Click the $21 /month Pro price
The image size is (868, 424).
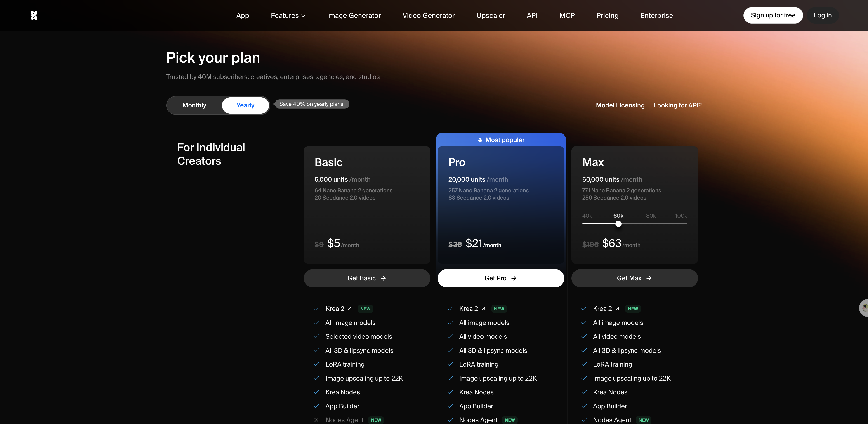pos(484,243)
